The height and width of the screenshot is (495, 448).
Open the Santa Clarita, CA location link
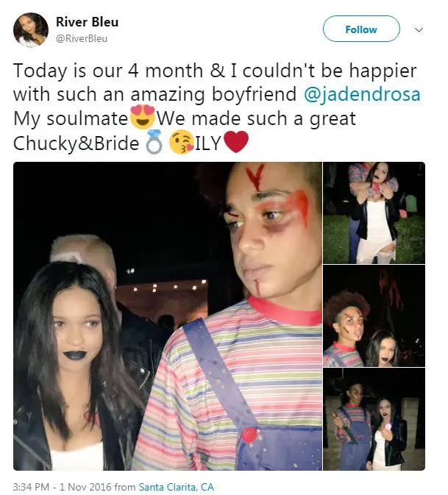(x=177, y=487)
